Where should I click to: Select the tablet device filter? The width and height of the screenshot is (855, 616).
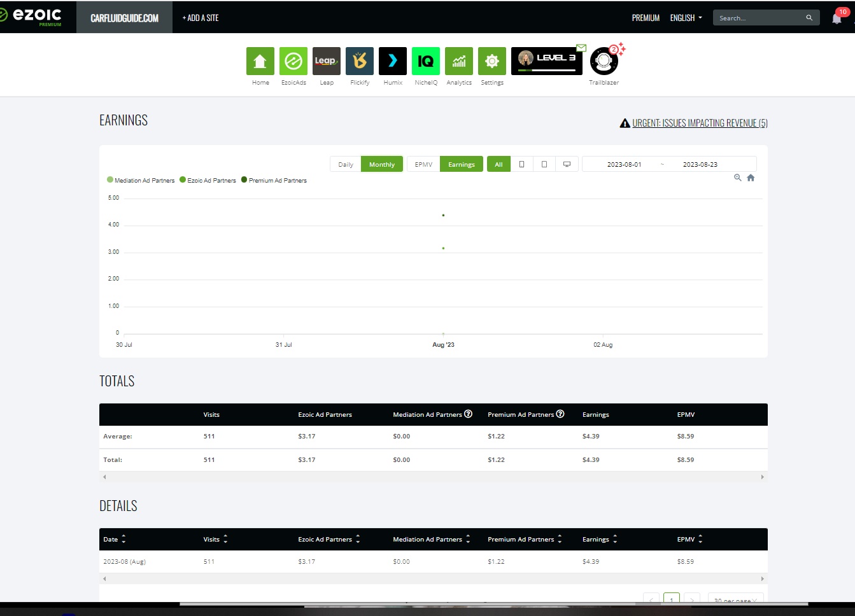point(544,164)
